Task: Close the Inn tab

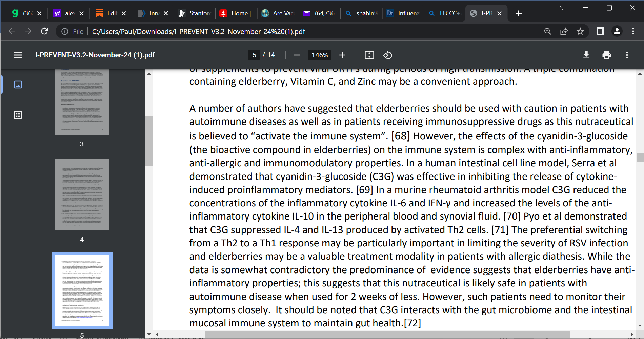Action: pyautogui.click(x=166, y=13)
